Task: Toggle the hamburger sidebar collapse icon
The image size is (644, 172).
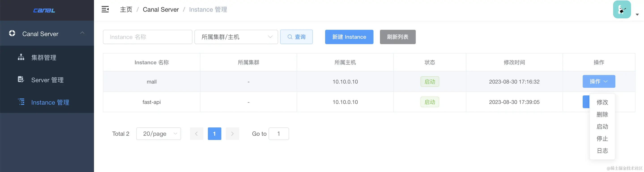Action: point(105,9)
